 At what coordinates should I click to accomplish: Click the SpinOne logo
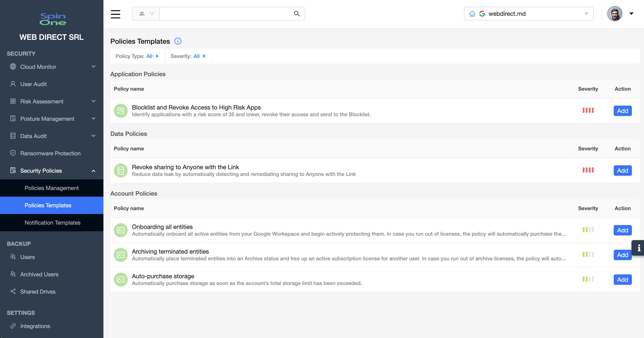(53, 19)
